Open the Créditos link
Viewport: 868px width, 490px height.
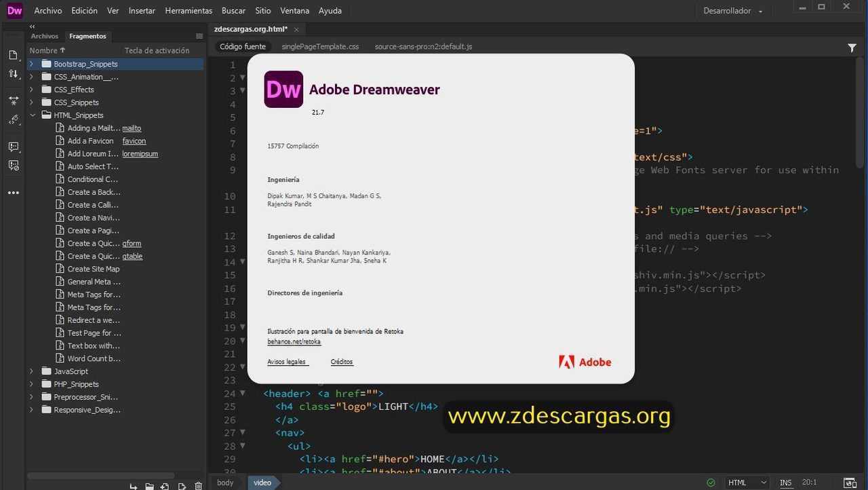(342, 362)
